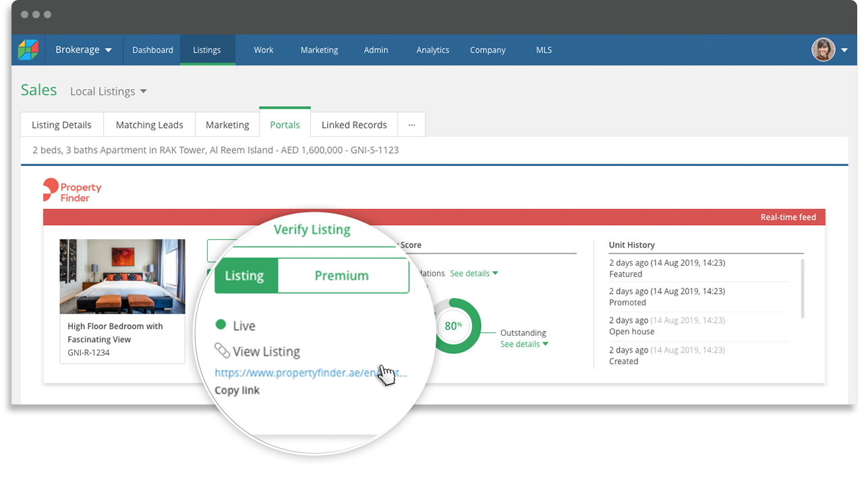Select the Premium toggle option
Screen dimensions: 868x482
342,276
